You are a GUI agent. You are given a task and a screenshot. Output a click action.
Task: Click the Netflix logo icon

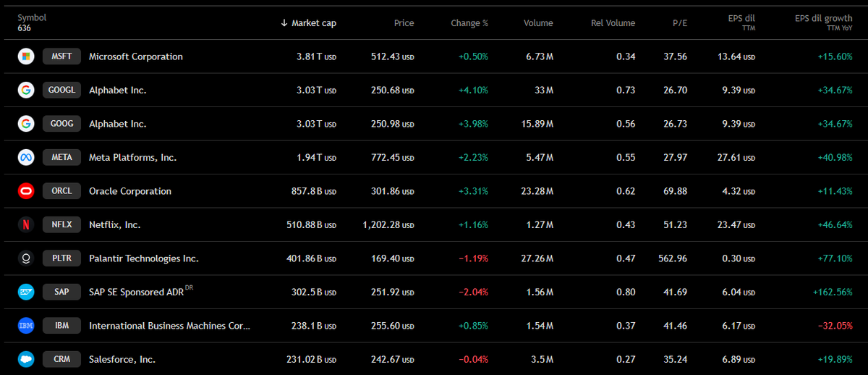[x=26, y=224]
